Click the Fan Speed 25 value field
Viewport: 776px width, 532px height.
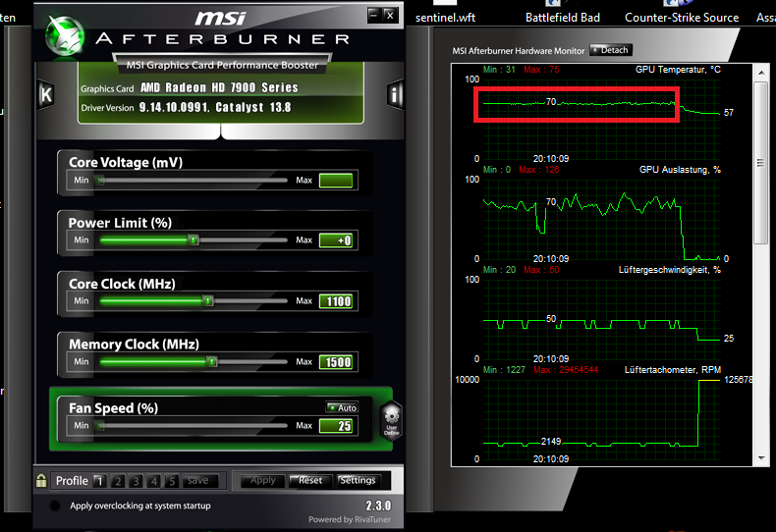tap(336, 426)
